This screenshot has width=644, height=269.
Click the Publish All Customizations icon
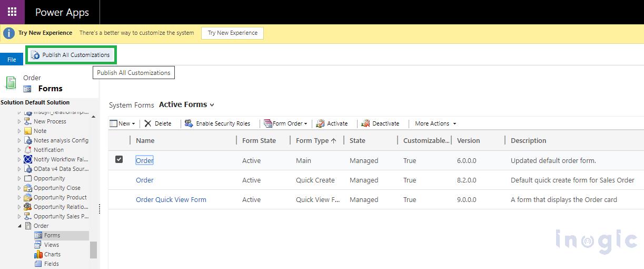pos(36,55)
